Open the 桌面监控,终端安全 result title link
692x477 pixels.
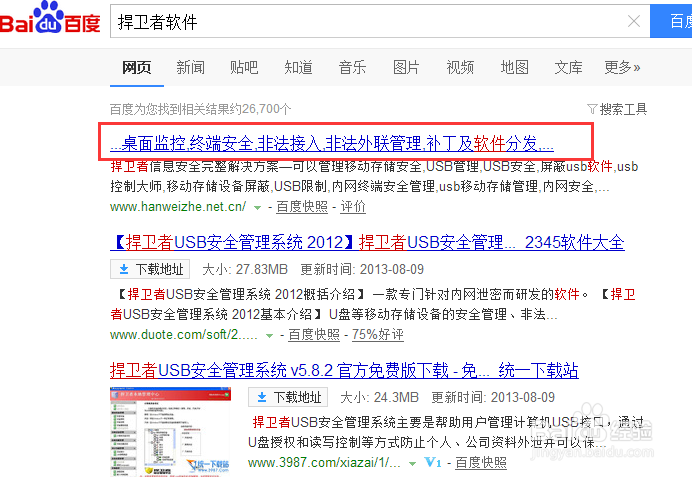[332, 143]
